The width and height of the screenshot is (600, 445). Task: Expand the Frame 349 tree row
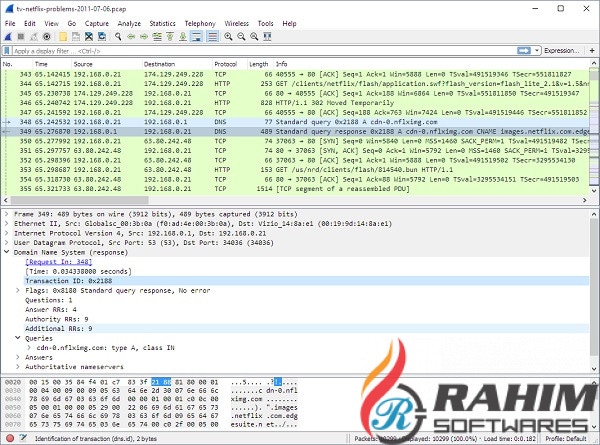point(7,214)
